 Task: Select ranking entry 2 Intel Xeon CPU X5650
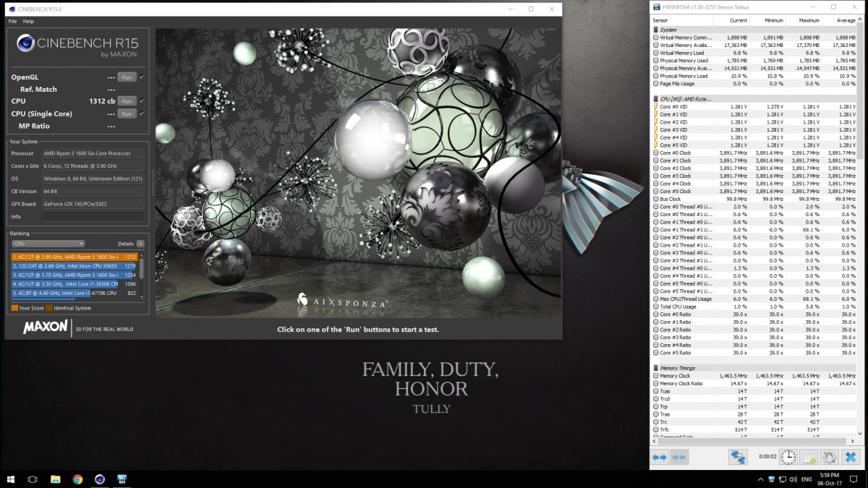pos(75,266)
